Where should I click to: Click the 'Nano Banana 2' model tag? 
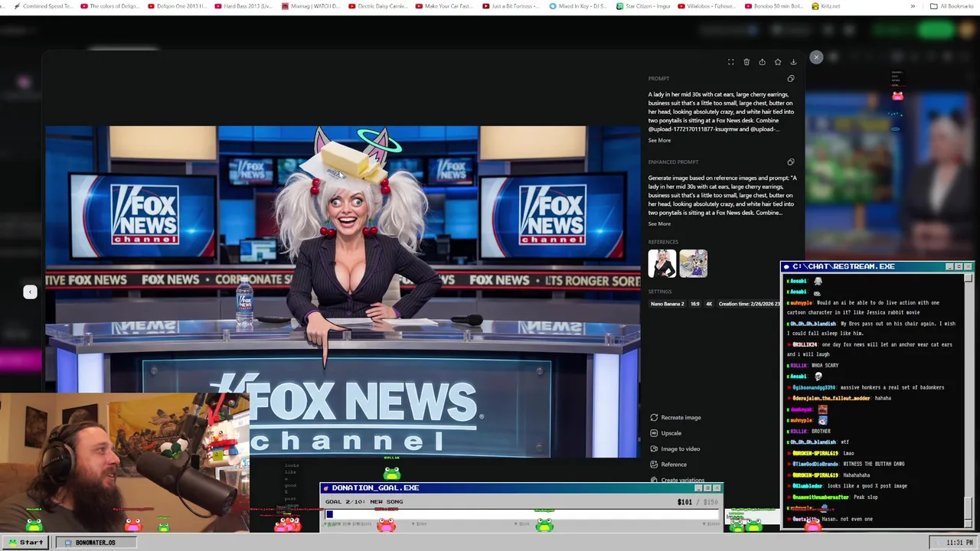point(667,304)
